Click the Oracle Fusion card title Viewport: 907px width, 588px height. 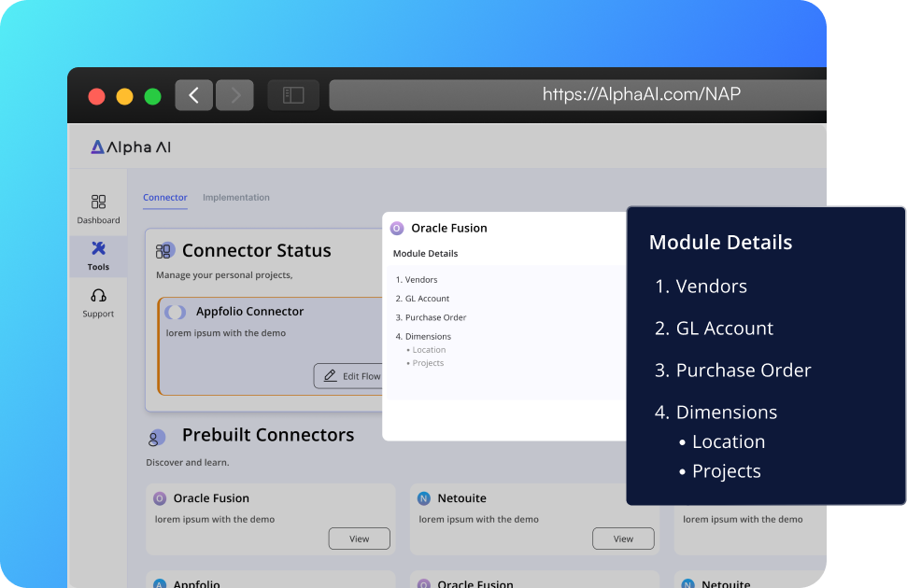[x=211, y=498]
